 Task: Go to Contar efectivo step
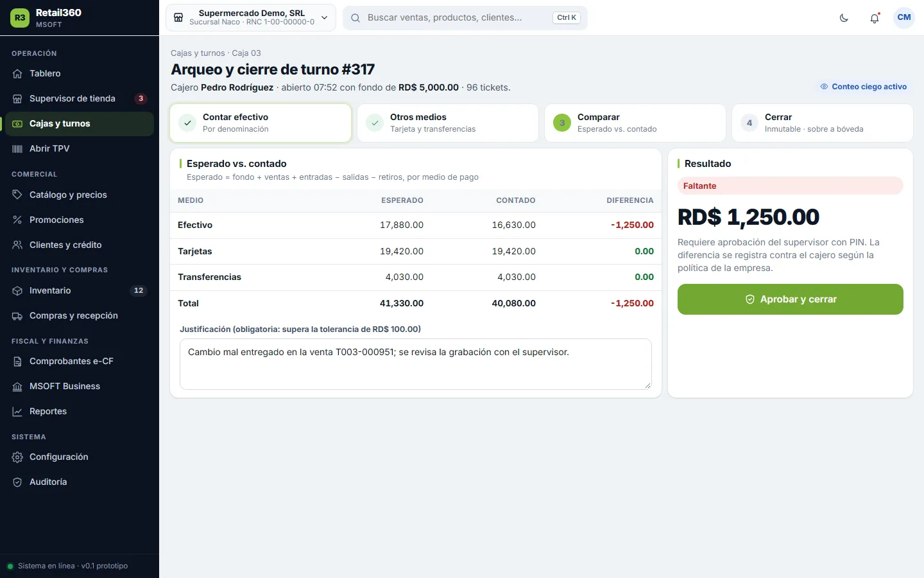coord(261,123)
